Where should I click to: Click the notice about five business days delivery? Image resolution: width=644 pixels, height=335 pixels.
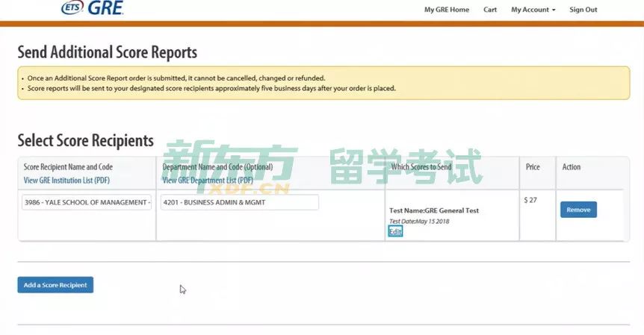tap(211, 88)
